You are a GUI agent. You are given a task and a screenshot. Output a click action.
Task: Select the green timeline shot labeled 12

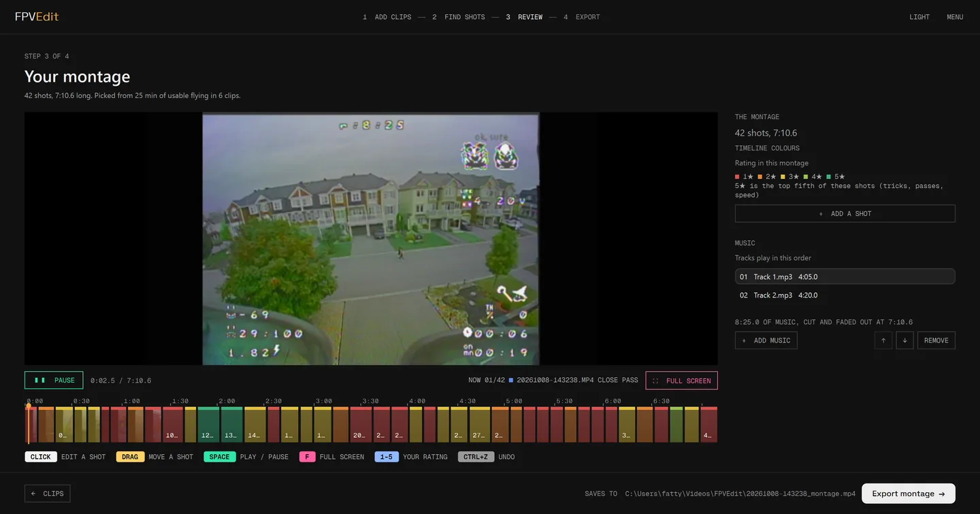(x=208, y=425)
